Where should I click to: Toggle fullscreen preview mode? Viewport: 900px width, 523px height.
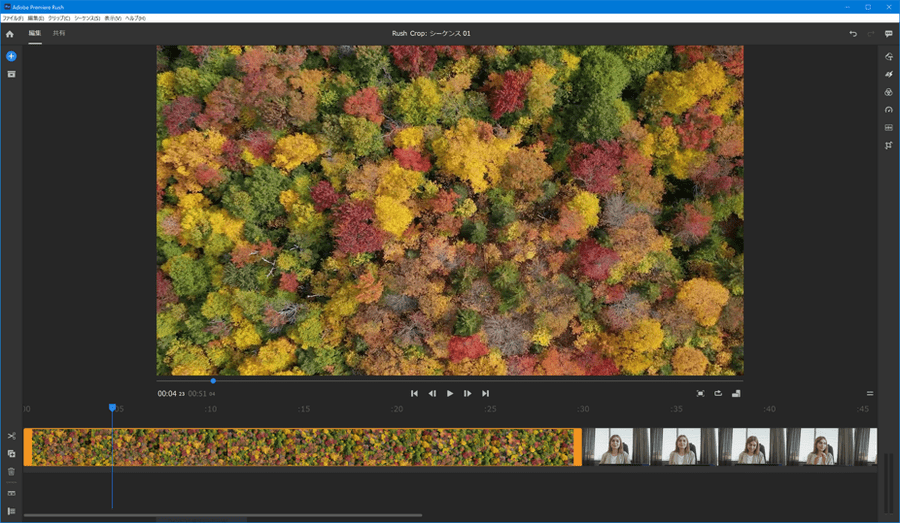[700, 394]
